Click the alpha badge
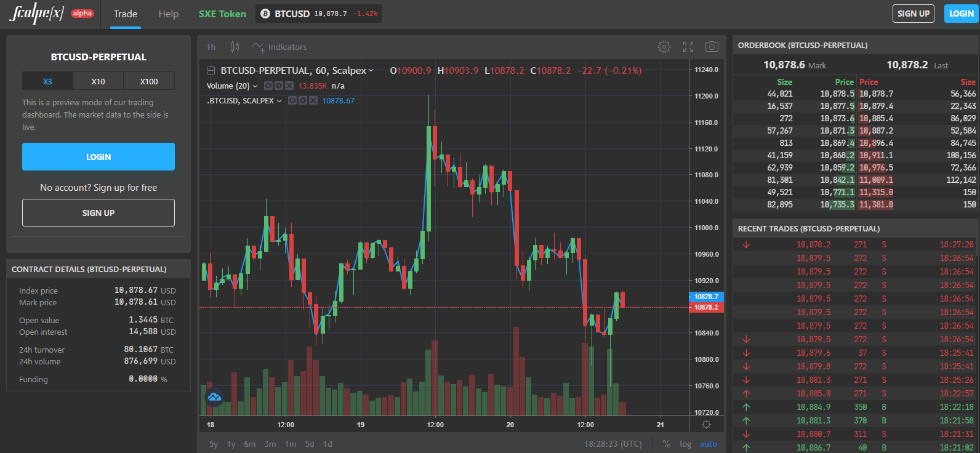 82,13
